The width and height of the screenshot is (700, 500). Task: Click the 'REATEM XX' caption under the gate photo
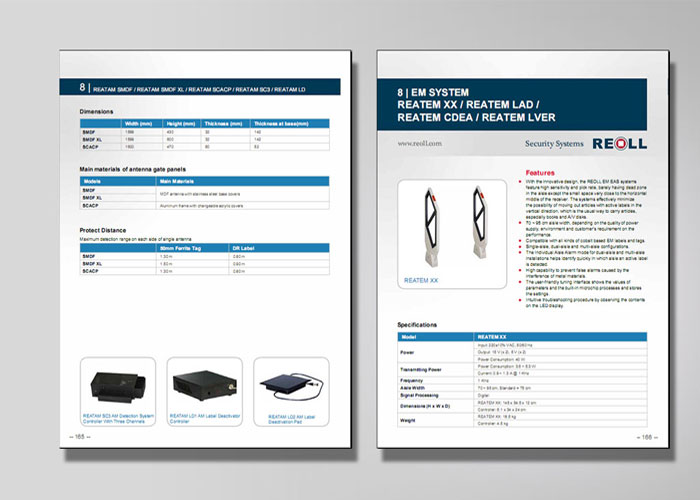coord(421,280)
